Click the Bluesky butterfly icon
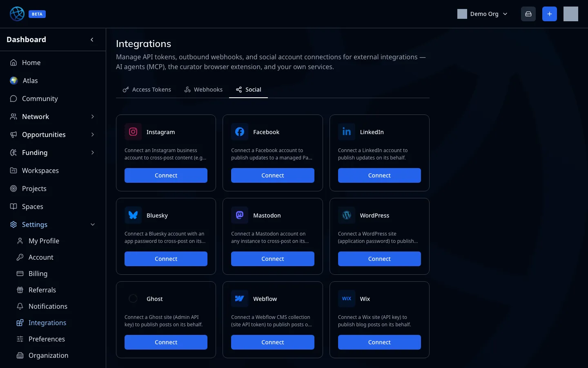This screenshot has width=588, height=368. point(133,215)
